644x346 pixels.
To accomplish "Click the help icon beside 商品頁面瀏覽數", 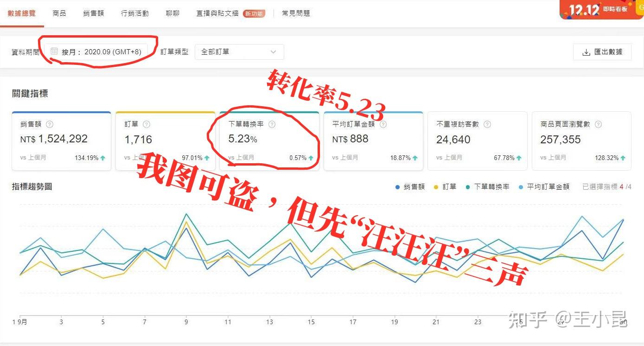I will click(x=598, y=124).
